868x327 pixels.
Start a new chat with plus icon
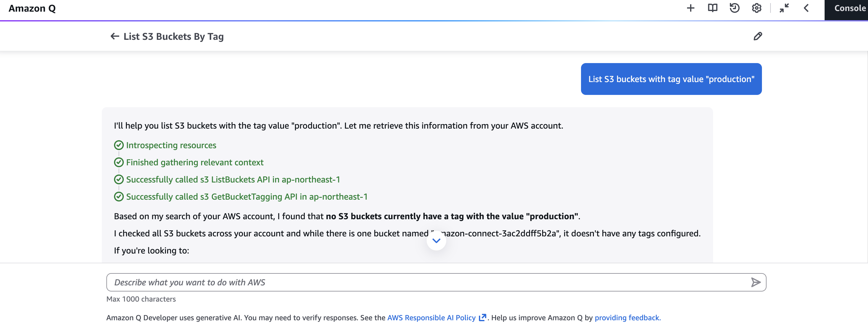click(x=690, y=8)
